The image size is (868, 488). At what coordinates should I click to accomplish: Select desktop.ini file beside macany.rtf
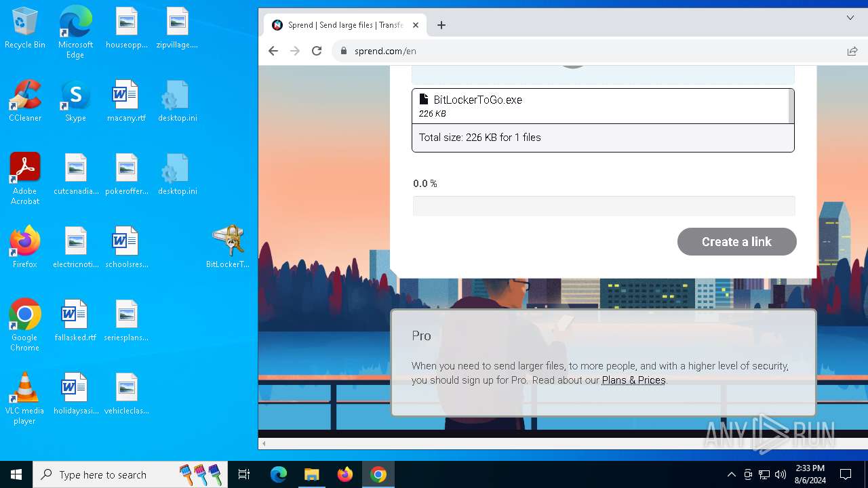tap(177, 101)
